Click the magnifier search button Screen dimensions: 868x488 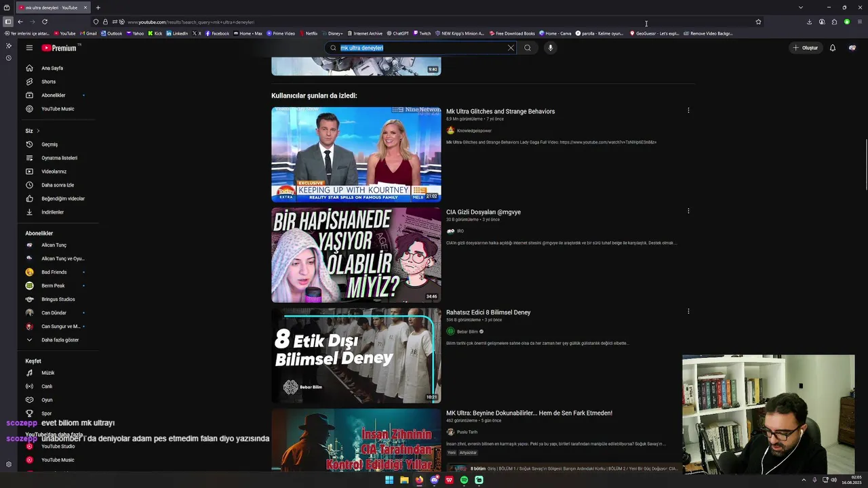pyautogui.click(x=528, y=47)
